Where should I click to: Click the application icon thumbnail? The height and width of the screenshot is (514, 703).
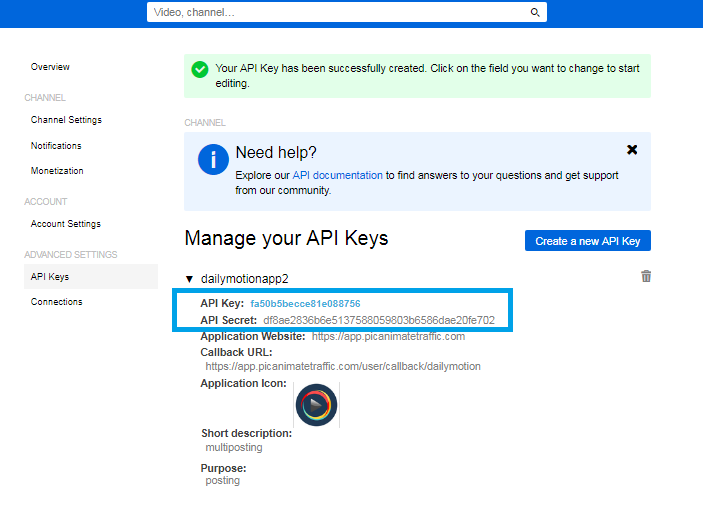click(317, 405)
